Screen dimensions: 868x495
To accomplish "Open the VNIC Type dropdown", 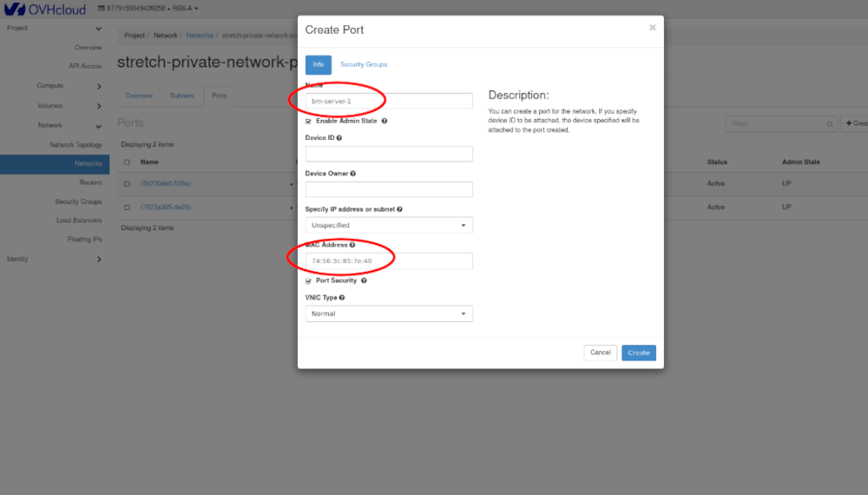I will click(x=389, y=313).
